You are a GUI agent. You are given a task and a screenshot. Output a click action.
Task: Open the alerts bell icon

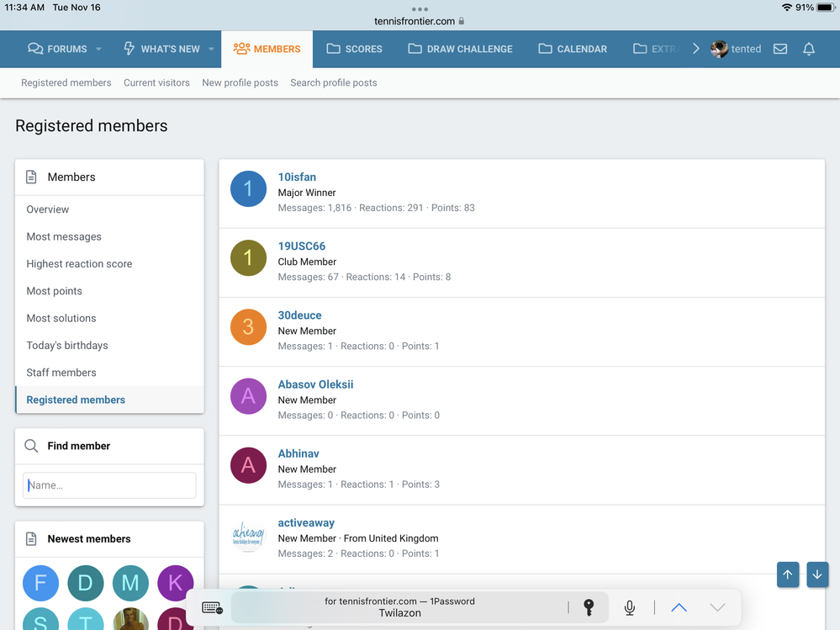pyautogui.click(x=809, y=49)
